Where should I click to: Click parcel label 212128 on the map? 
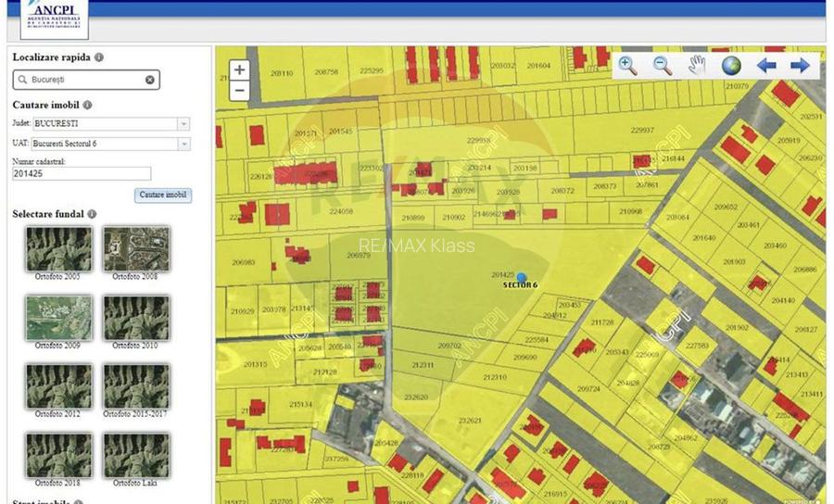click(x=325, y=372)
